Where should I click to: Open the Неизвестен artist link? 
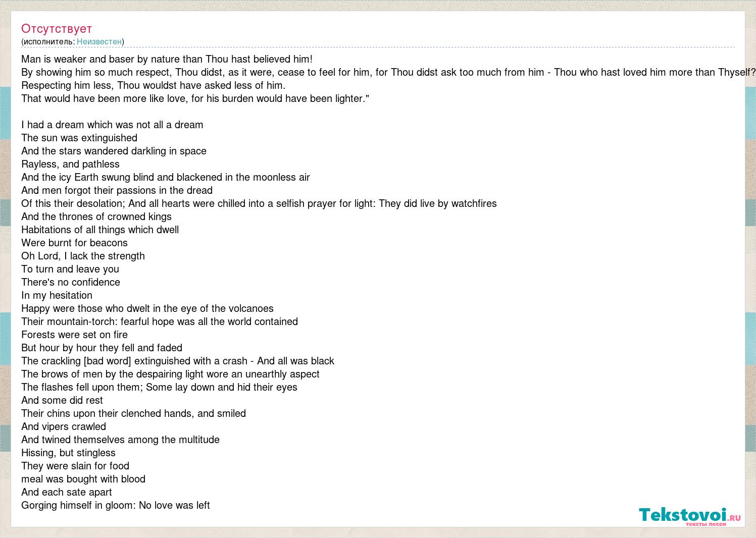99,41
